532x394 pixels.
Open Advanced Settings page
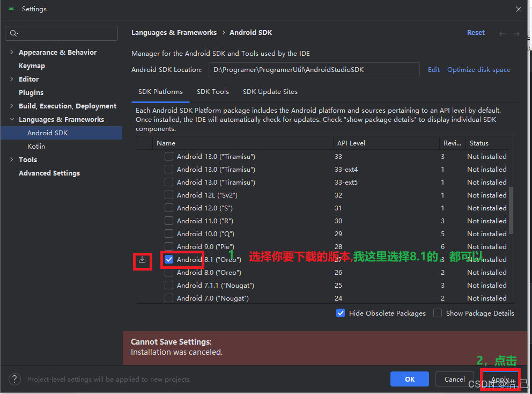point(49,173)
